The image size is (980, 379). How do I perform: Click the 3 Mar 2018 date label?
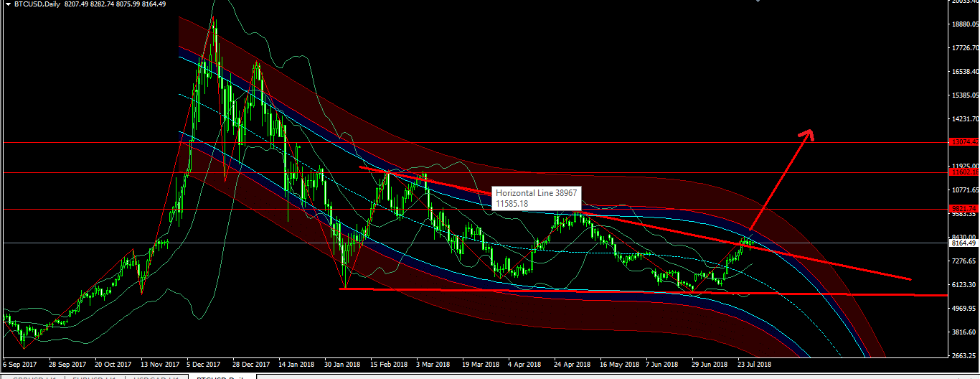click(435, 364)
